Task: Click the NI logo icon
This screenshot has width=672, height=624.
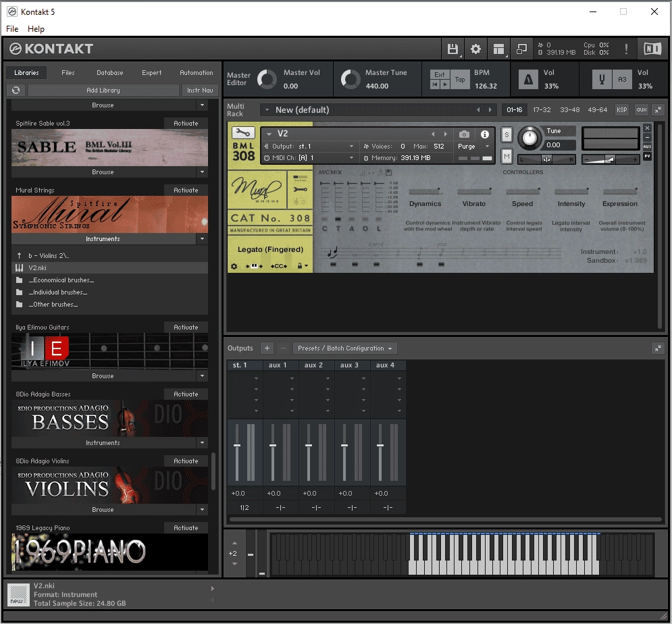Action: pyautogui.click(x=652, y=49)
